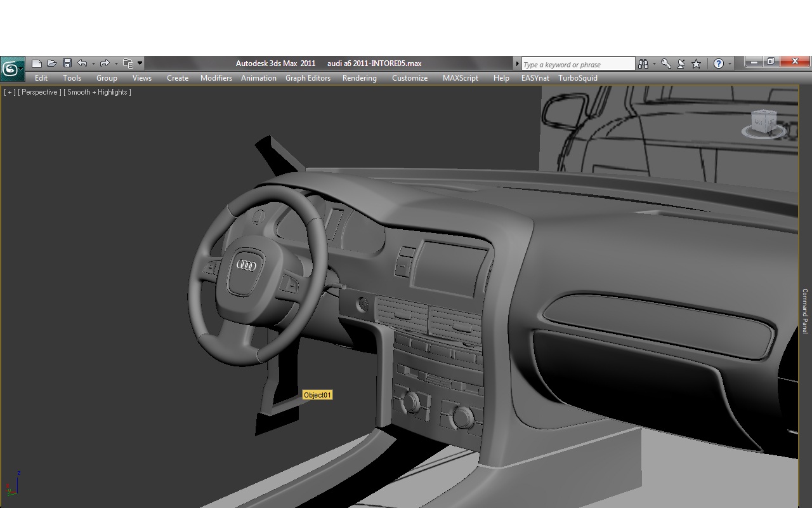The height and width of the screenshot is (508, 812).
Task: Expand the search options arrow beside binoculars
Action: point(654,64)
